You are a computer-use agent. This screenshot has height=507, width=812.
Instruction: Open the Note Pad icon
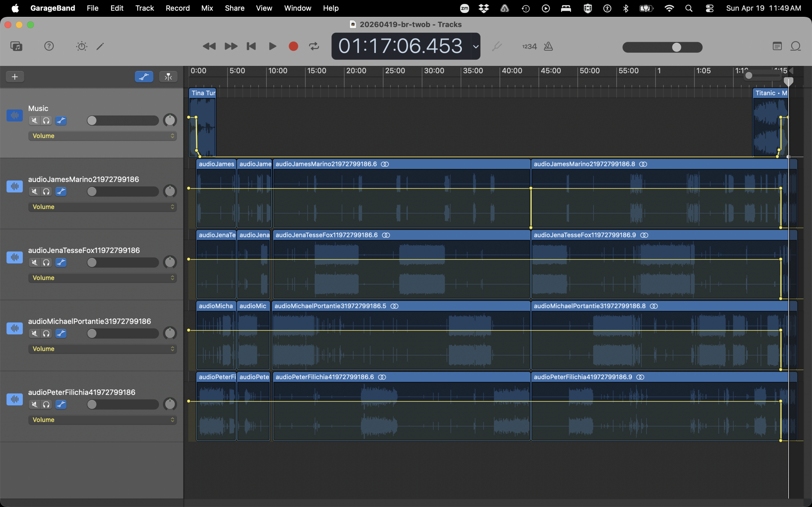click(x=777, y=46)
